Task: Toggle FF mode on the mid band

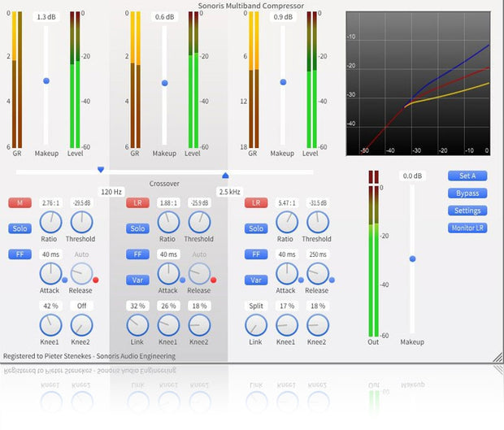Action: point(137,254)
